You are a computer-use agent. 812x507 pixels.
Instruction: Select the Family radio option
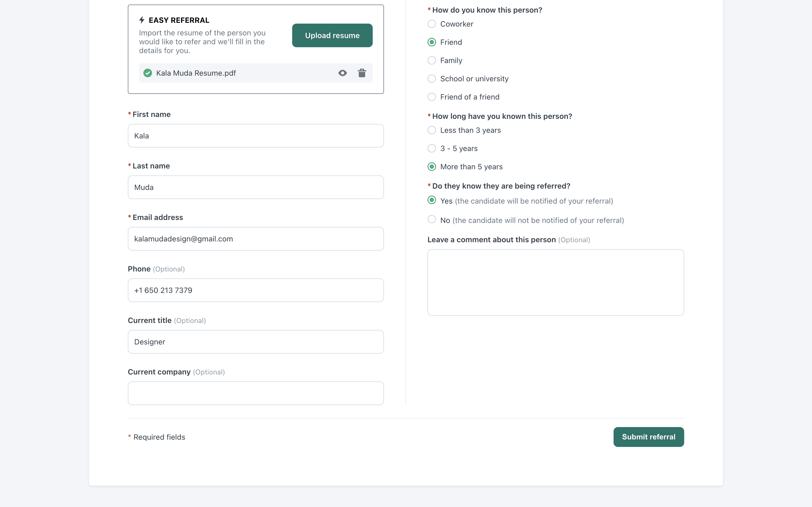pyautogui.click(x=432, y=60)
